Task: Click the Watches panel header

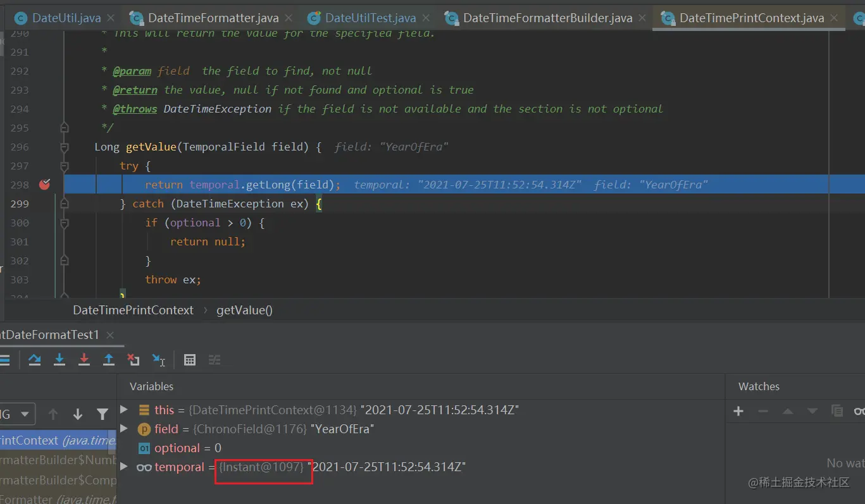Action: tap(759, 386)
